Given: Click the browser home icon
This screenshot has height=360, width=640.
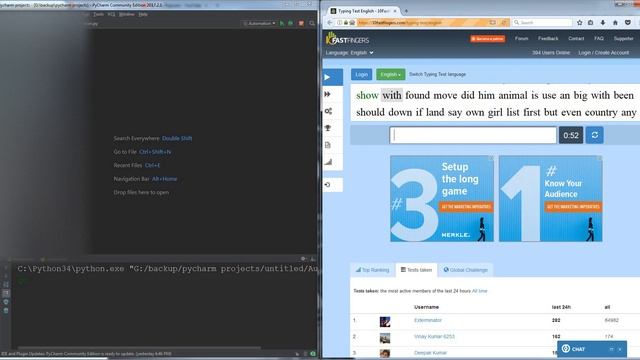Looking at the screenshot, I should (615, 22).
